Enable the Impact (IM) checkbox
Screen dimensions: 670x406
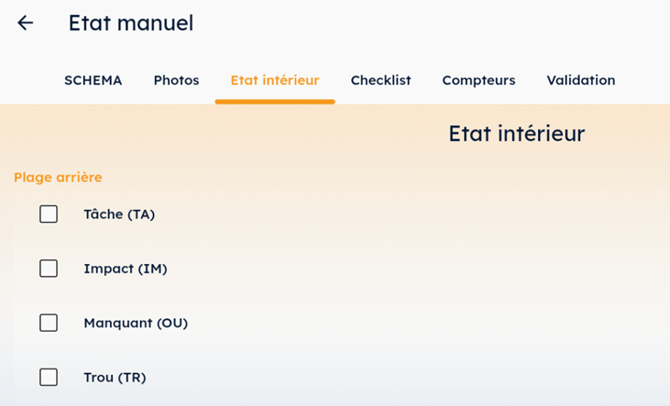point(48,268)
